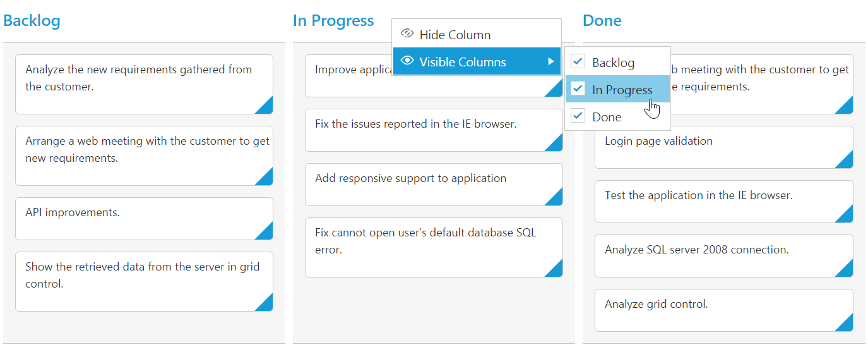Click corner triangle on SQL server 2008 card
This screenshot has width=868, height=347.
click(x=846, y=270)
